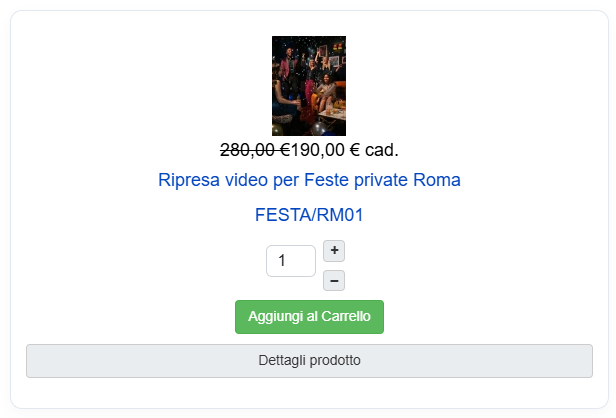Increment the quantity with the + stepper
This screenshot has height=418, width=616.
click(334, 251)
